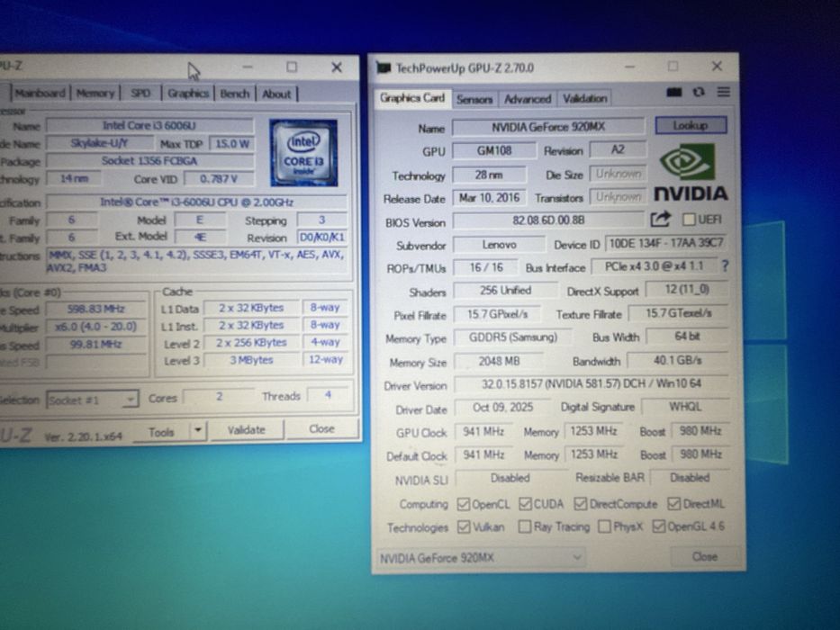Click the Lookup button
The image size is (840, 630).
(x=691, y=125)
